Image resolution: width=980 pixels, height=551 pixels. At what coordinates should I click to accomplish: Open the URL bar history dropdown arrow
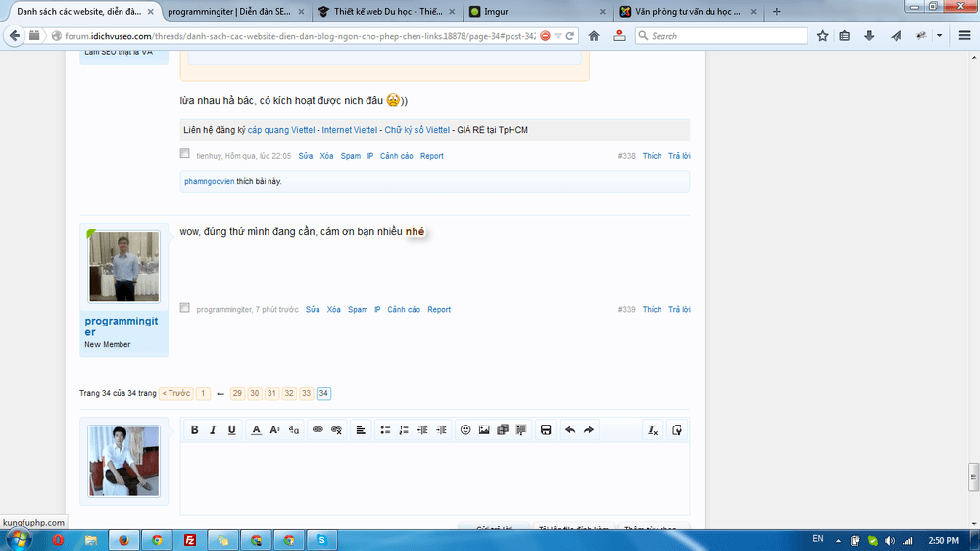coord(558,36)
